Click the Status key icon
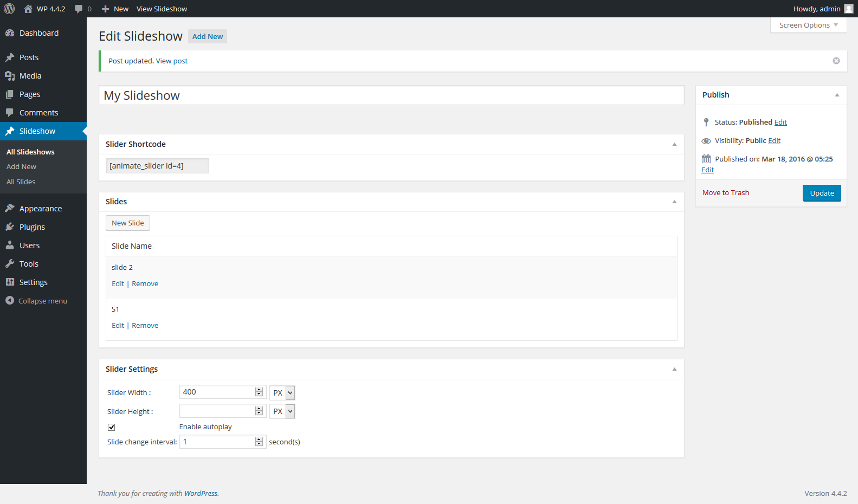858x504 pixels. pos(706,122)
